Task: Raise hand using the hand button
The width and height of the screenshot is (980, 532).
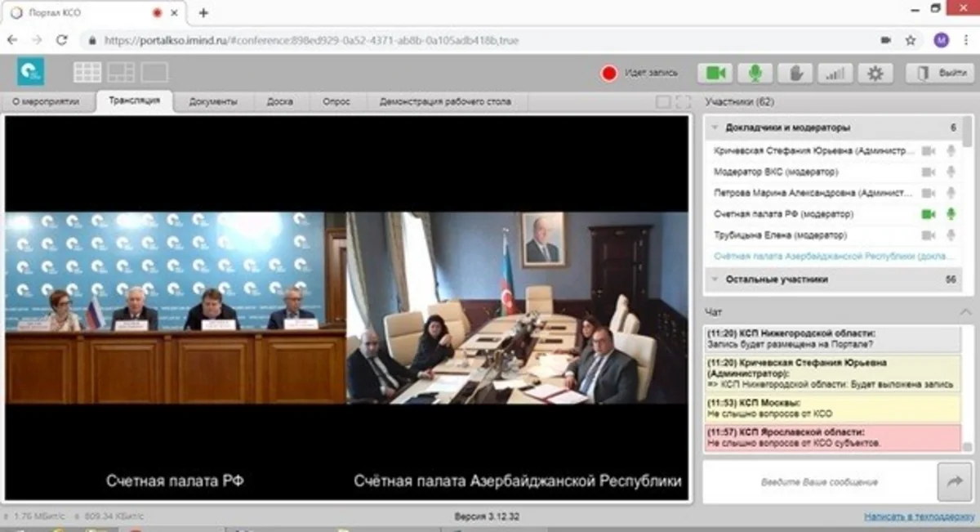Action: click(795, 73)
